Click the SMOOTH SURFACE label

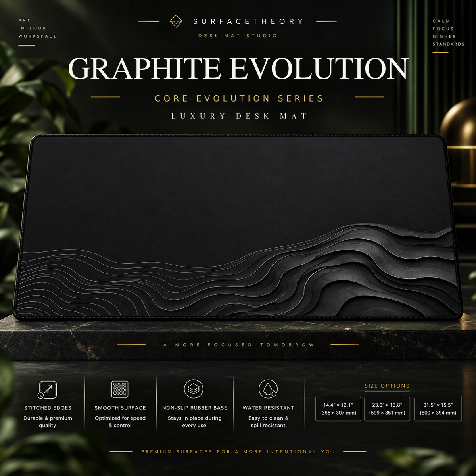(120, 408)
